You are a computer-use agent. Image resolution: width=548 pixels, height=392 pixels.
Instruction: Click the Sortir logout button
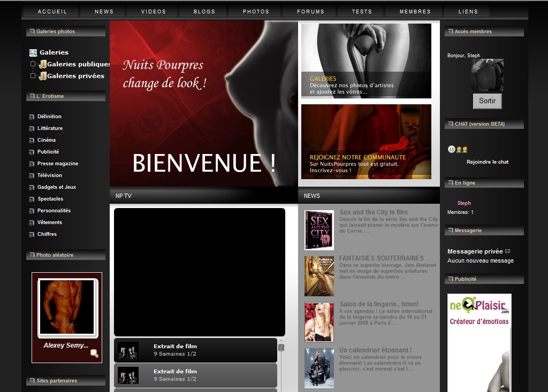(487, 101)
